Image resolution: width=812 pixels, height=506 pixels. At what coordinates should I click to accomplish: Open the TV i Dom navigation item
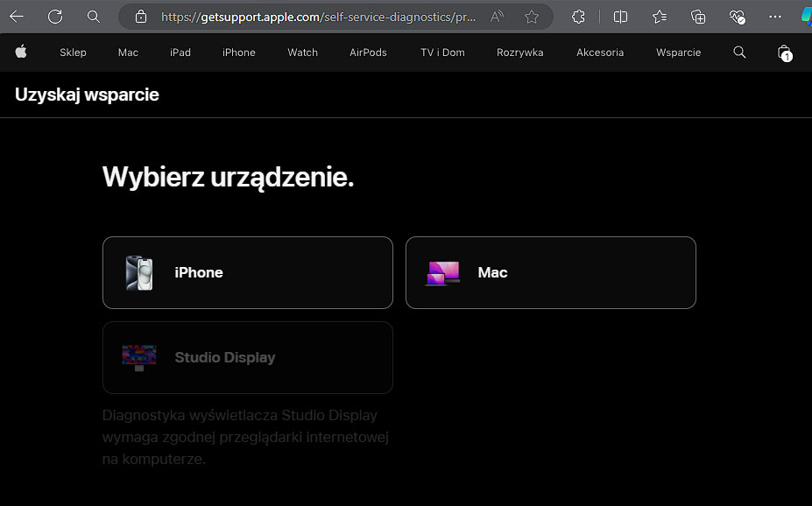(x=442, y=53)
